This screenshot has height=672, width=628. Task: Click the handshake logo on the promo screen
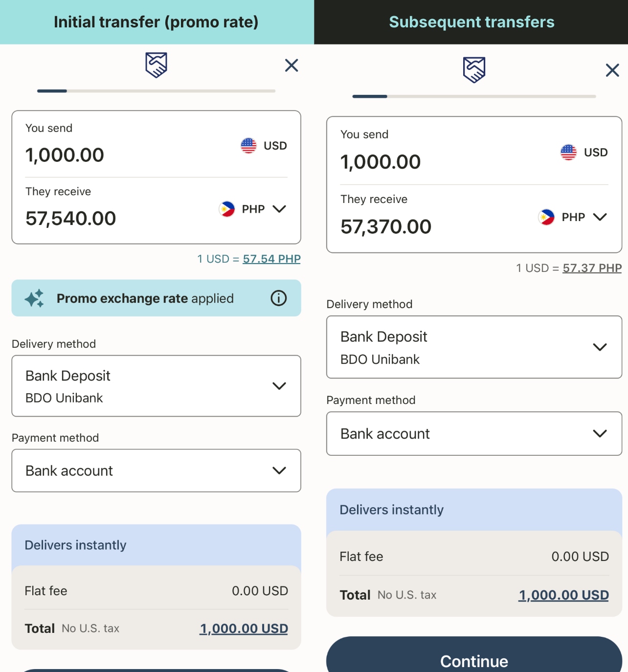click(x=156, y=65)
